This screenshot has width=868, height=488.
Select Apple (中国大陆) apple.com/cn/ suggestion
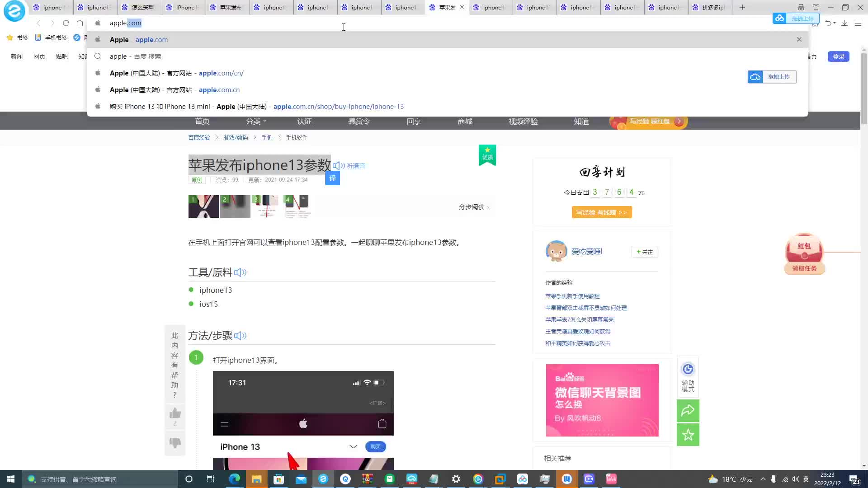point(177,73)
